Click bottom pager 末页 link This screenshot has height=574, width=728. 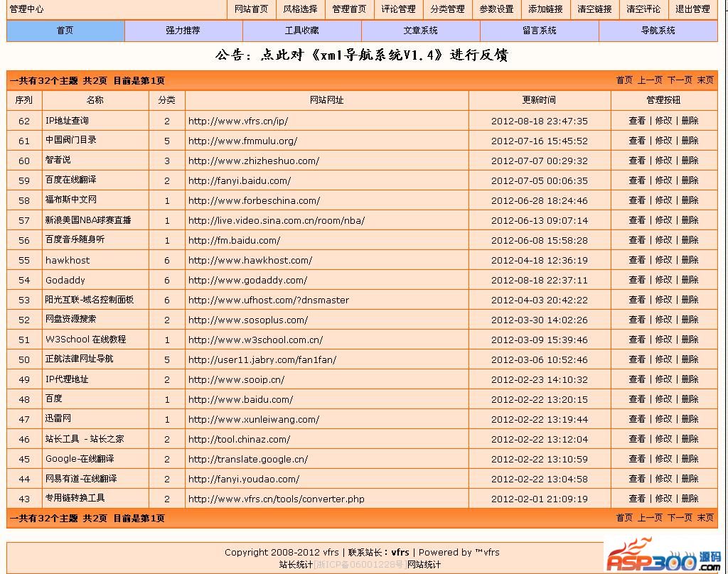(x=705, y=518)
